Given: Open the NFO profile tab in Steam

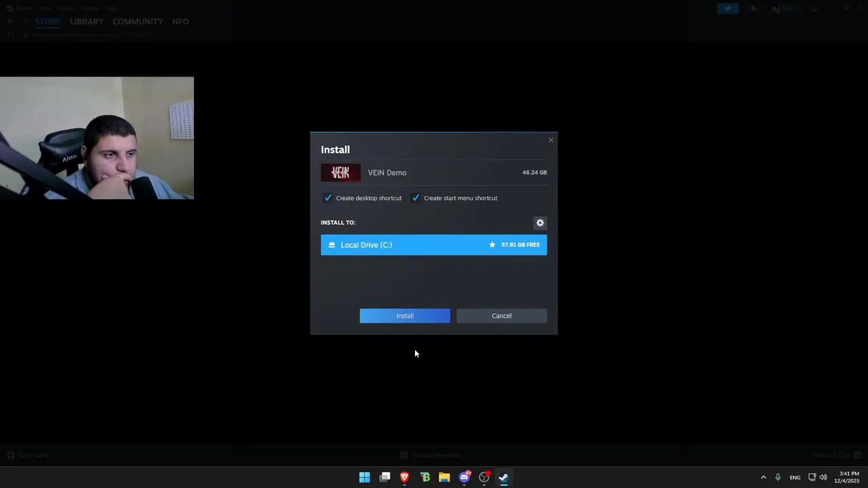Looking at the screenshot, I should click(180, 22).
